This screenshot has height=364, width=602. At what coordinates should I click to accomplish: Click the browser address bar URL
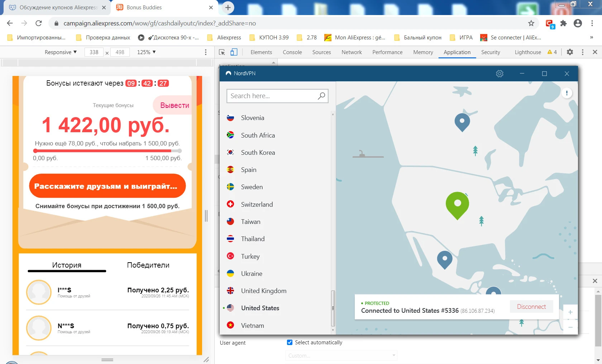pyautogui.click(x=160, y=23)
